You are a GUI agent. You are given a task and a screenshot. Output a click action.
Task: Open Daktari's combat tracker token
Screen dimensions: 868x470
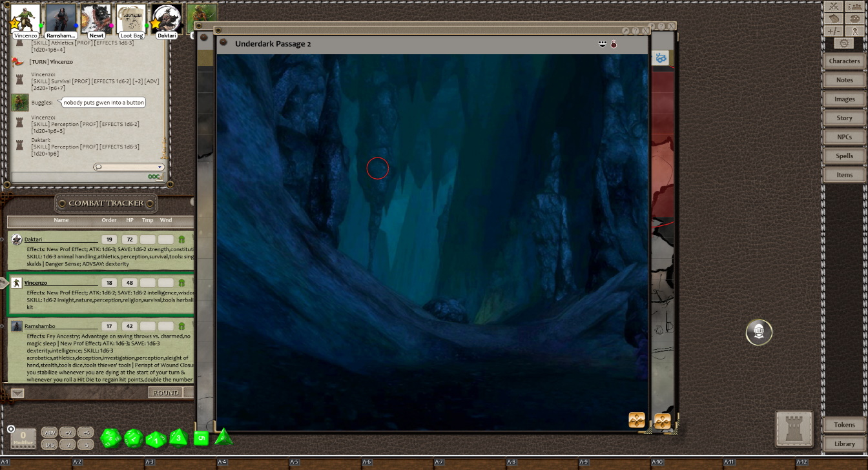[17, 240]
